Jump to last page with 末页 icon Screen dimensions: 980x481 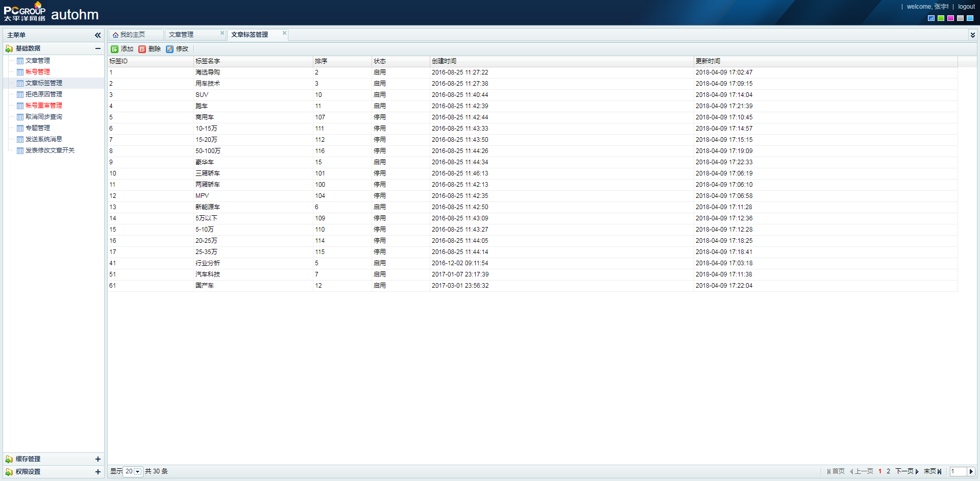pos(939,472)
